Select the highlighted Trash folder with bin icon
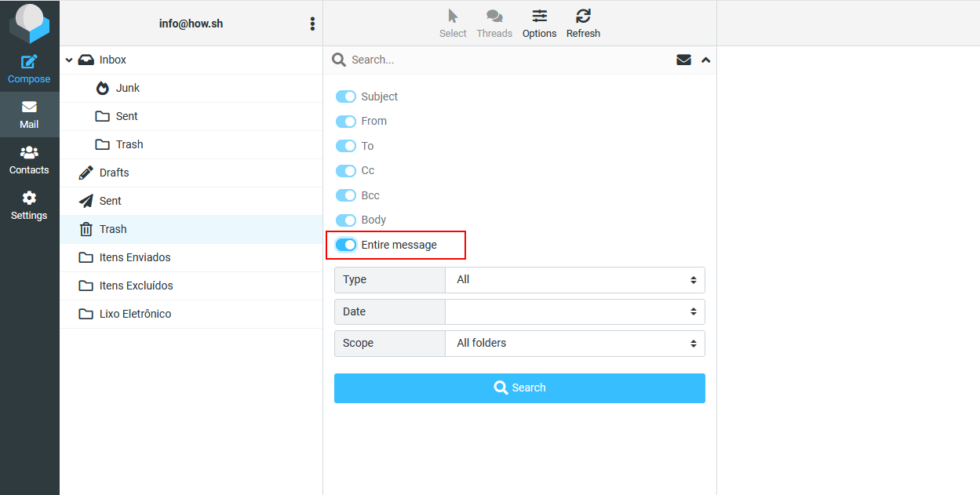 point(191,229)
